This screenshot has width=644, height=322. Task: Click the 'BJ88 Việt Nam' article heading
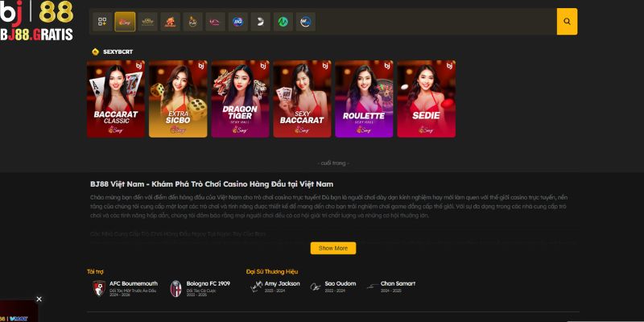coord(212,184)
